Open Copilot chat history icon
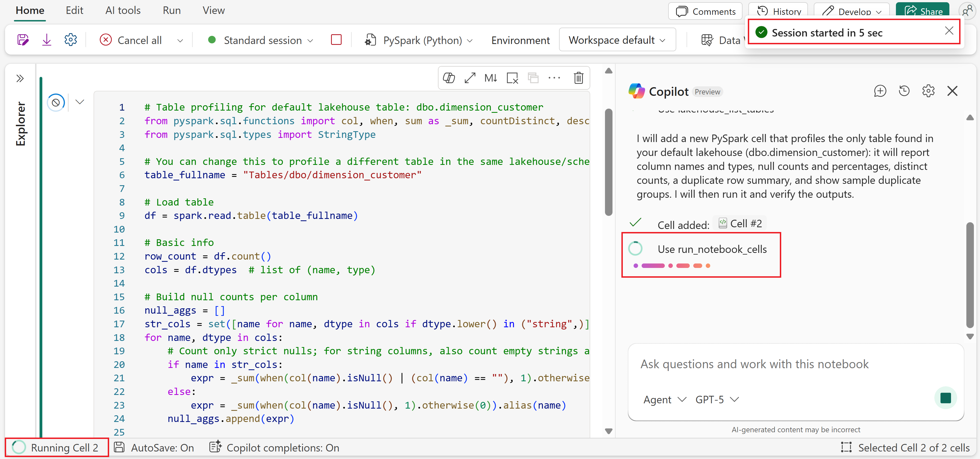This screenshot has height=459, width=980. (904, 91)
